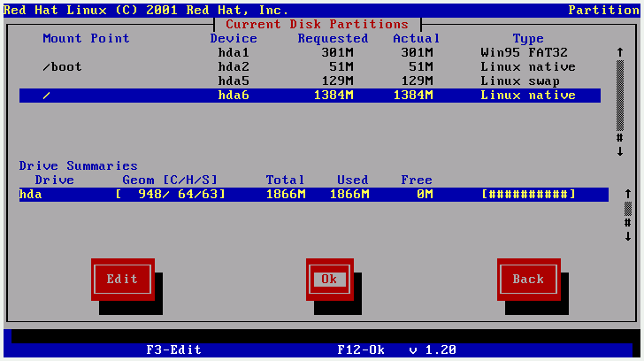Go back with the Back button
644x361 pixels.
click(x=529, y=280)
